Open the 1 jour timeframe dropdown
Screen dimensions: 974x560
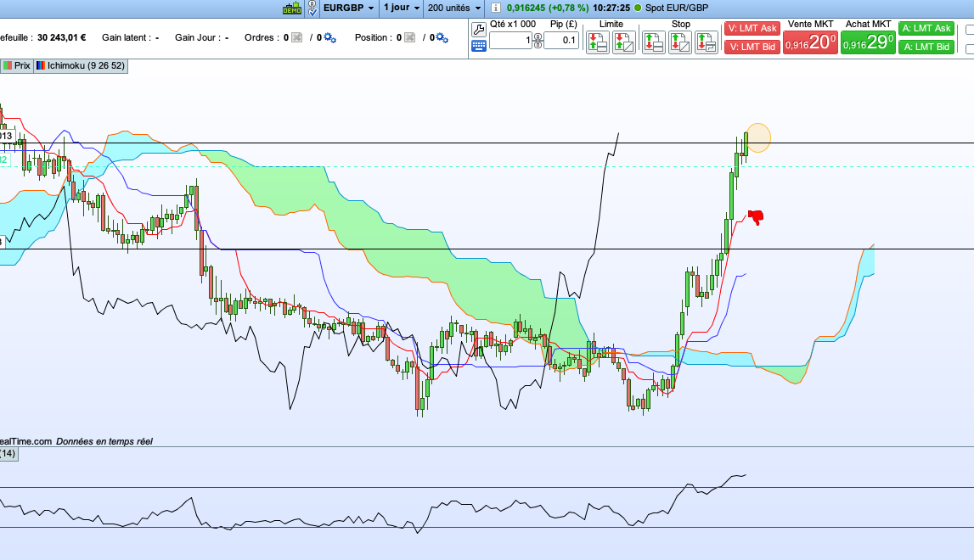pos(402,8)
